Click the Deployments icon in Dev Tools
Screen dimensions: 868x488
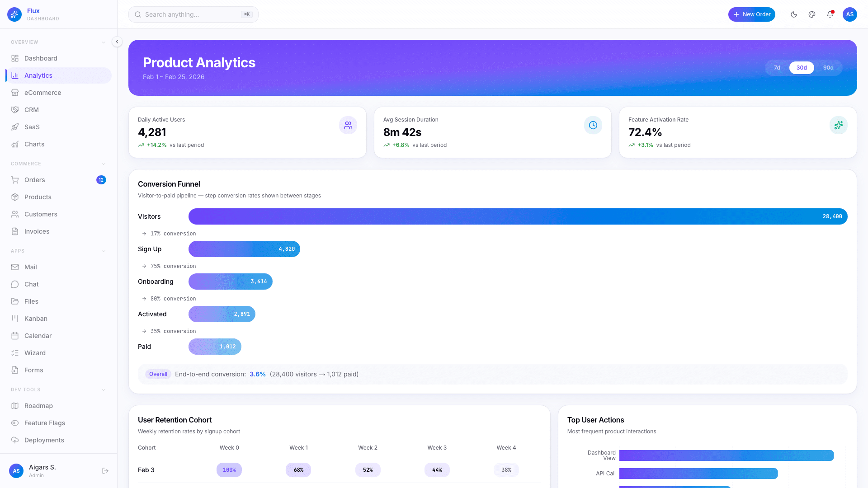click(15, 440)
